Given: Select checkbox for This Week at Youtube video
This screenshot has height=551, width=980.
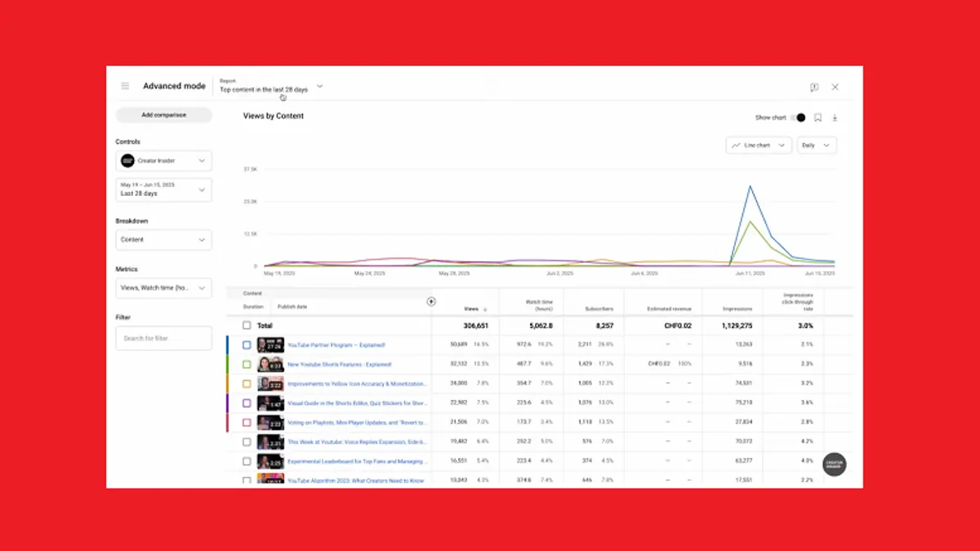Looking at the screenshot, I should 247,442.
